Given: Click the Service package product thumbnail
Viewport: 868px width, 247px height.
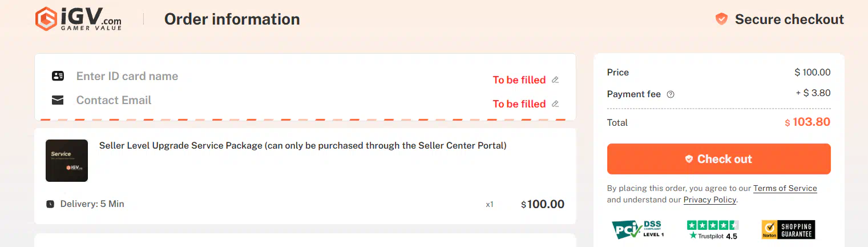Looking at the screenshot, I should pos(67,161).
